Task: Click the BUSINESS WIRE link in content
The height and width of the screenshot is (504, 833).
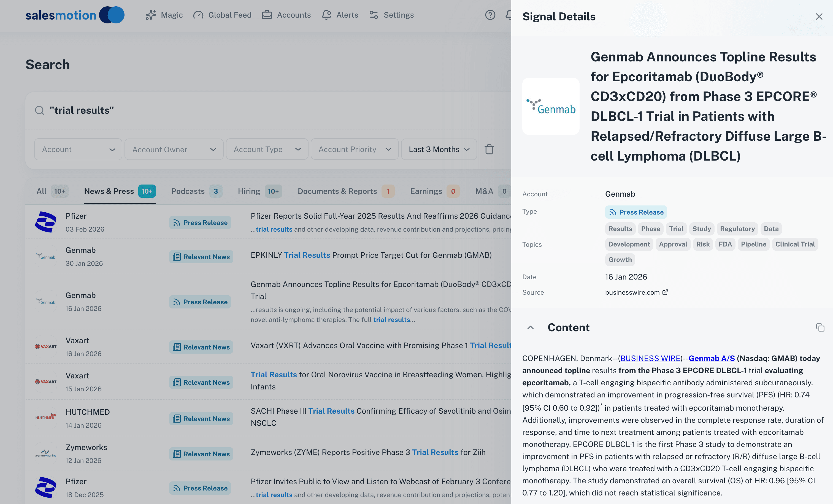Action: (x=650, y=358)
